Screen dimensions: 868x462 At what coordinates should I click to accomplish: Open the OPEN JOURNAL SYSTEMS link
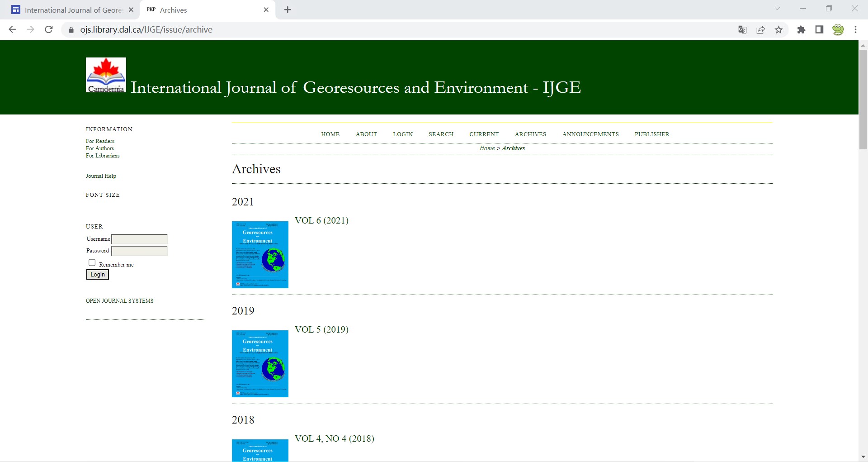[119, 301]
